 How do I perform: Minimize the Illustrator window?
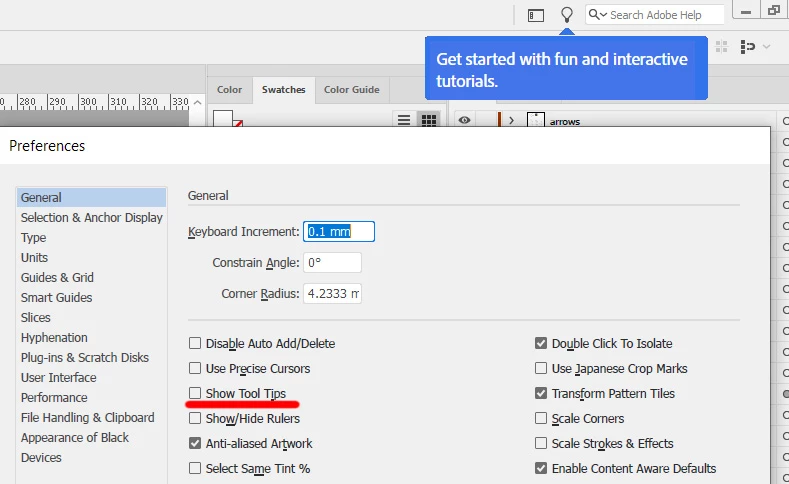click(x=746, y=11)
